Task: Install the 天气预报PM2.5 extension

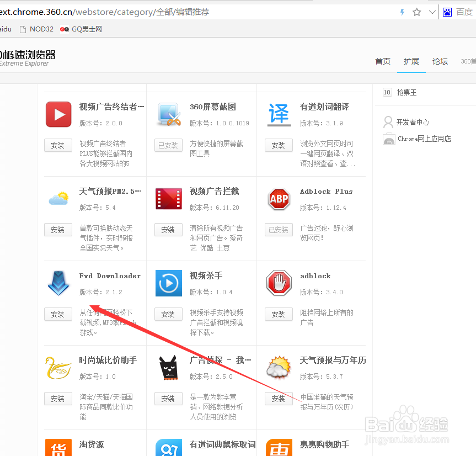Action: 58,230
